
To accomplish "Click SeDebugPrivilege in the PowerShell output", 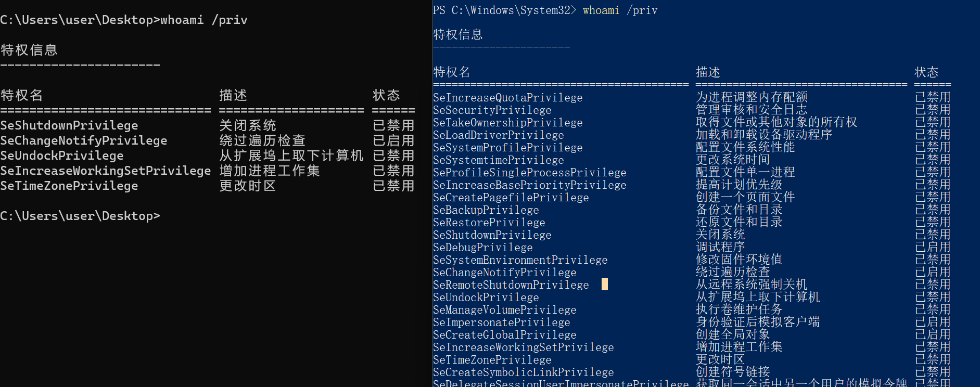I will pyautogui.click(x=482, y=248).
